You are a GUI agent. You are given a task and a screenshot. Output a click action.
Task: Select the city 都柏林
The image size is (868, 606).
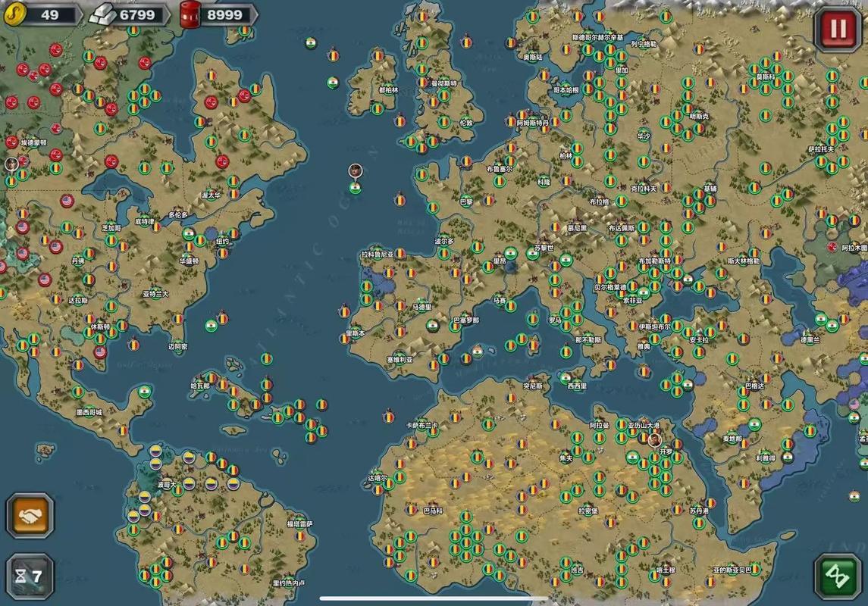389,90
